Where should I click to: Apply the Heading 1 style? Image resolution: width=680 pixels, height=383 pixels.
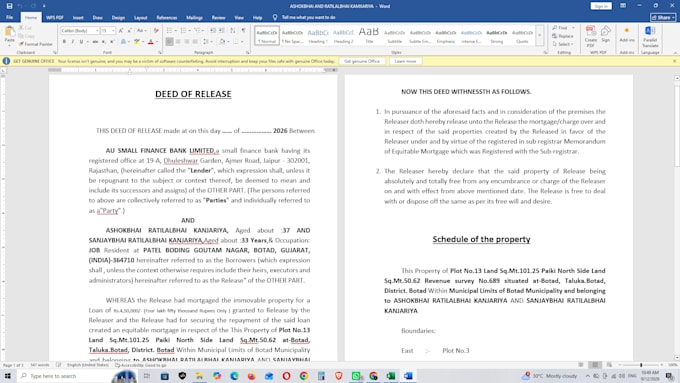(x=318, y=36)
